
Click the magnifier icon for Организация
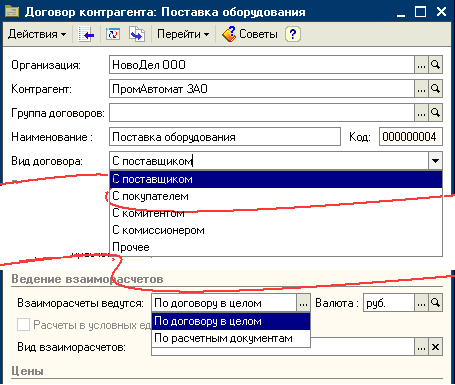tap(435, 65)
